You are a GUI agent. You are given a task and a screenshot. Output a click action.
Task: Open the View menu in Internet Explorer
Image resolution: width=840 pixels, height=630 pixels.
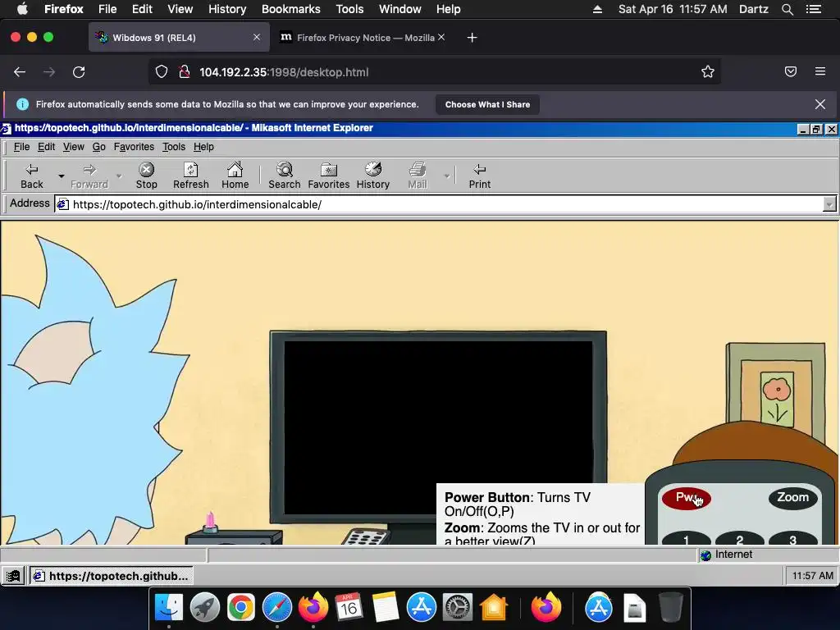[73, 147]
